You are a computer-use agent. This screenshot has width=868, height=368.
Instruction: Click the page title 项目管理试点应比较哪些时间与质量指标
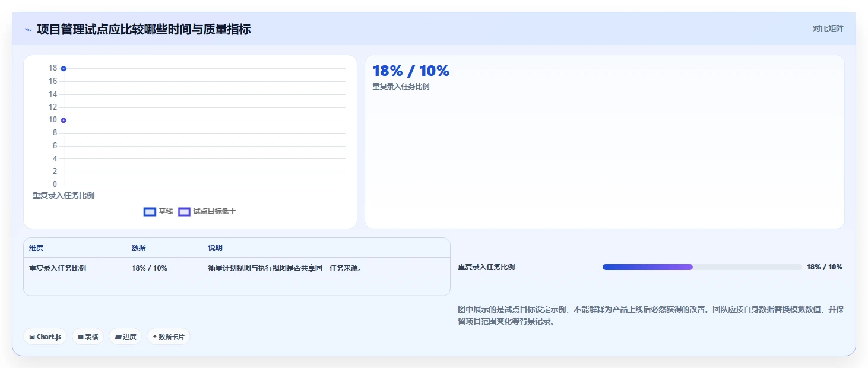coord(144,29)
